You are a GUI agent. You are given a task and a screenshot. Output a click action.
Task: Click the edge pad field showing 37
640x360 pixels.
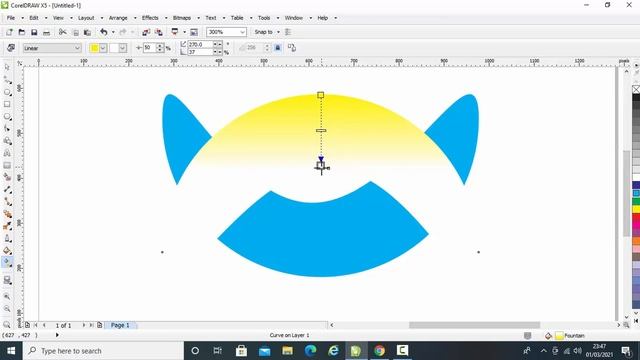[200, 52]
